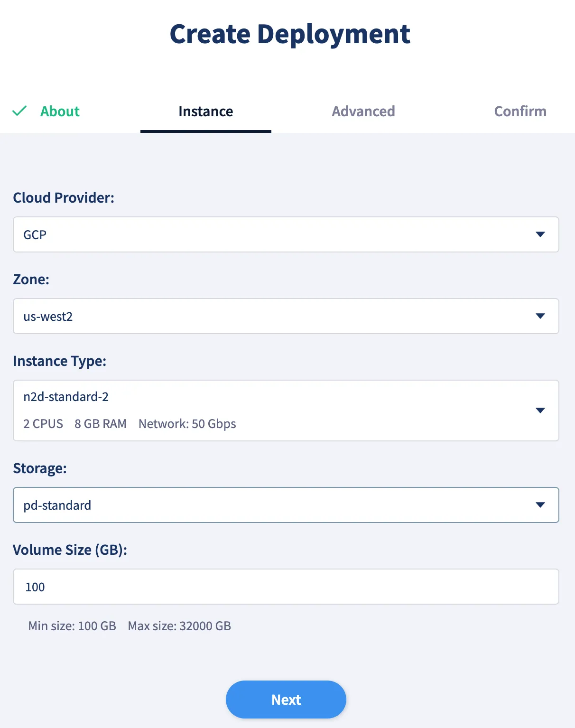Open the Cloud Provider dropdown arrow
The image size is (575, 728).
pos(540,234)
